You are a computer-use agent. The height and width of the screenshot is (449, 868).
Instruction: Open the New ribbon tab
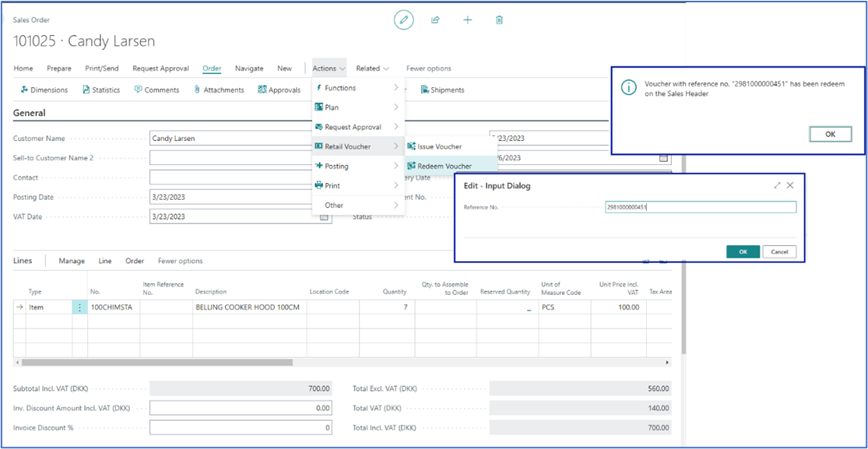pyautogui.click(x=285, y=68)
